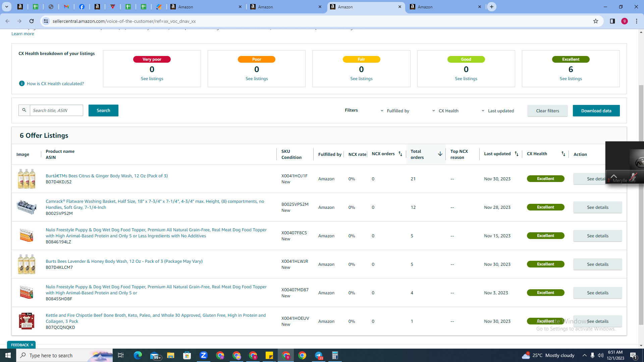Open Task View on the taskbar
This screenshot has height=362, width=644.
[121, 355]
